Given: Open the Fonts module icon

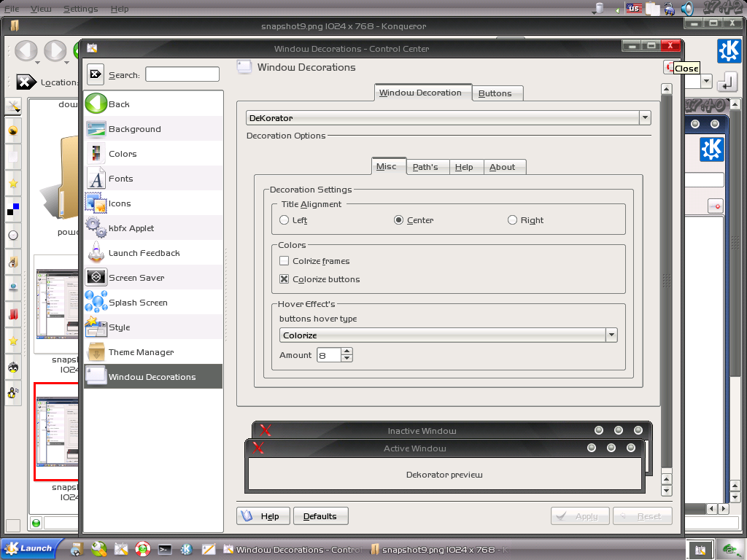Looking at the screenshot, I should point(96,179).
